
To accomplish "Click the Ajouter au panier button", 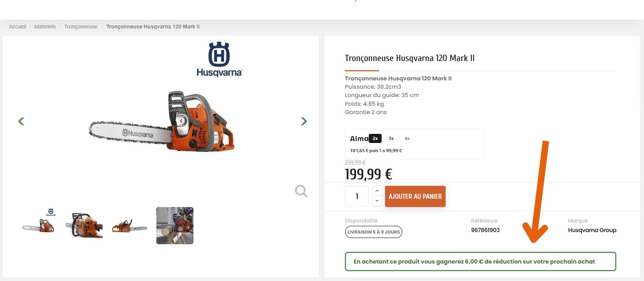I will (415, 196).
